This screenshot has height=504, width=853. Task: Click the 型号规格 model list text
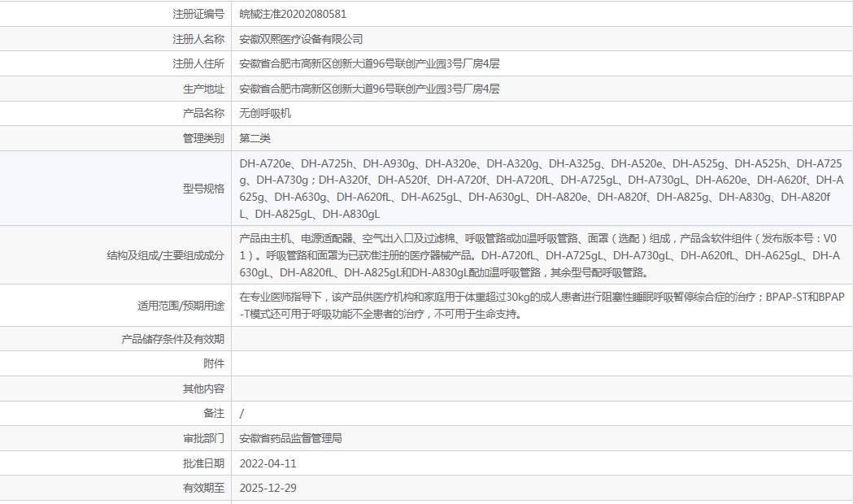pos(542,189)
